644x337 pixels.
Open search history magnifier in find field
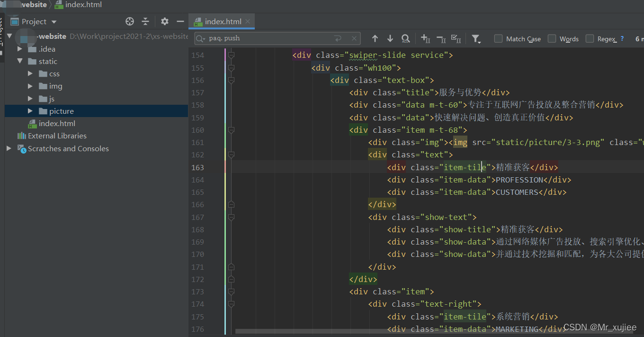[x=201, y=38]
